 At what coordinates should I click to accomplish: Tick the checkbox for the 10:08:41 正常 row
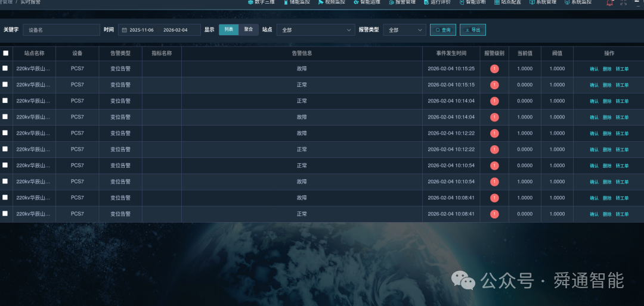click(x=5, y=213)
